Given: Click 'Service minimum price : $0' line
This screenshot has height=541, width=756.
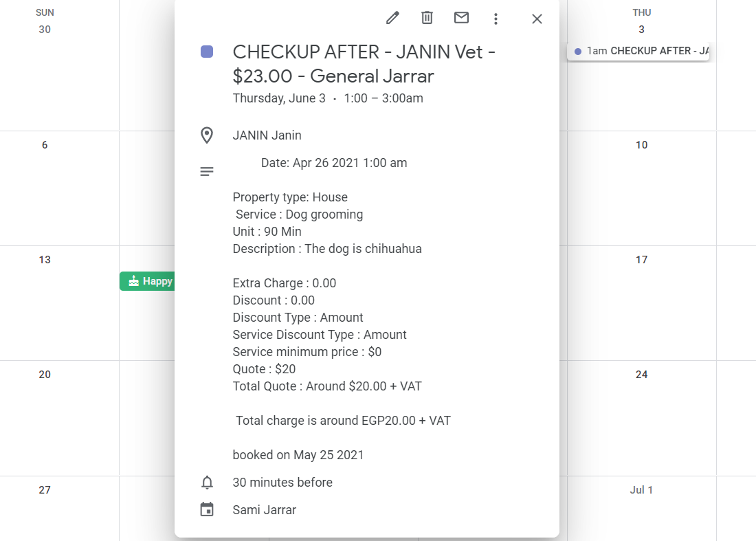Looking at the screenshot, I should tap(307, 352).
